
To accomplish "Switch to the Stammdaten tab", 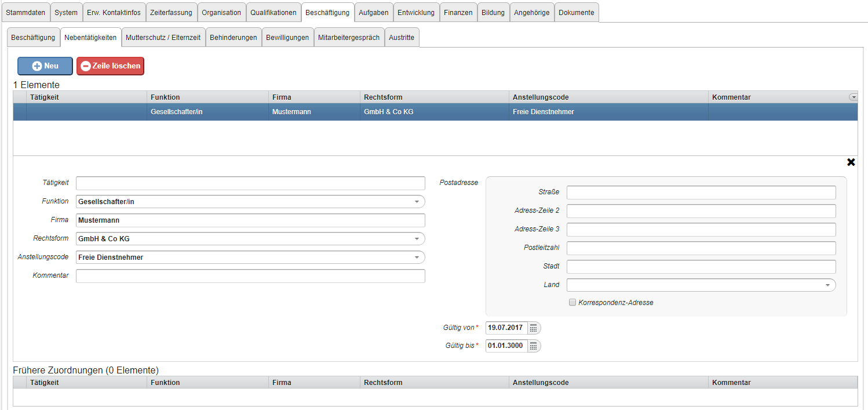I will click(x=25, y=12).
